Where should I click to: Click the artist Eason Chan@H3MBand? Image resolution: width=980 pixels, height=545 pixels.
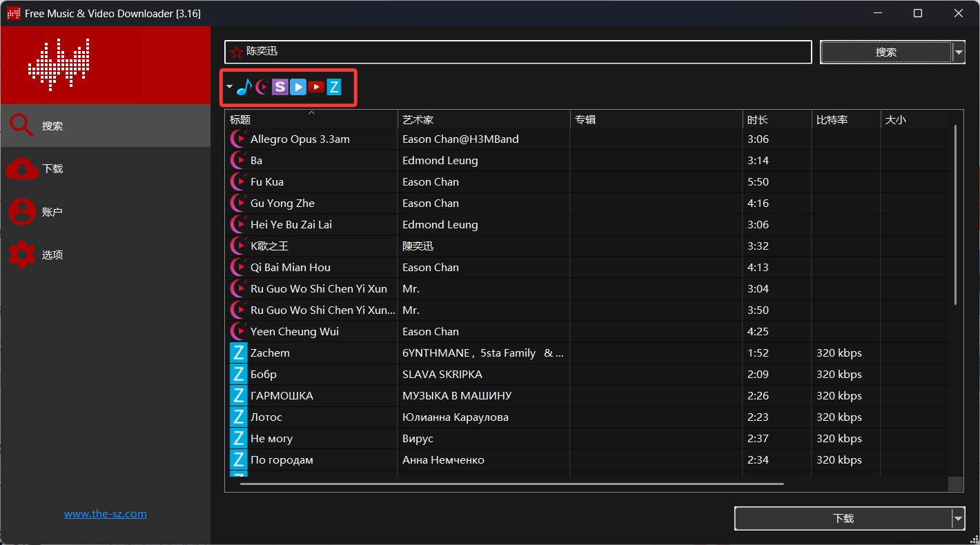pyautogui.click(x=460, y=139)
